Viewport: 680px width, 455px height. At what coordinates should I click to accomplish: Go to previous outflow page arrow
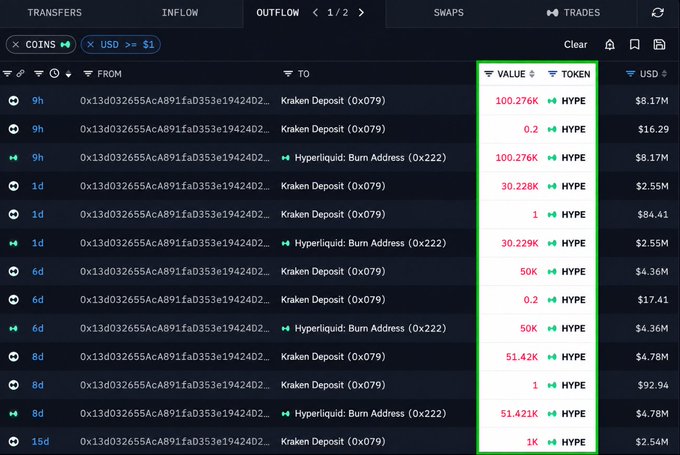point(315,13)
